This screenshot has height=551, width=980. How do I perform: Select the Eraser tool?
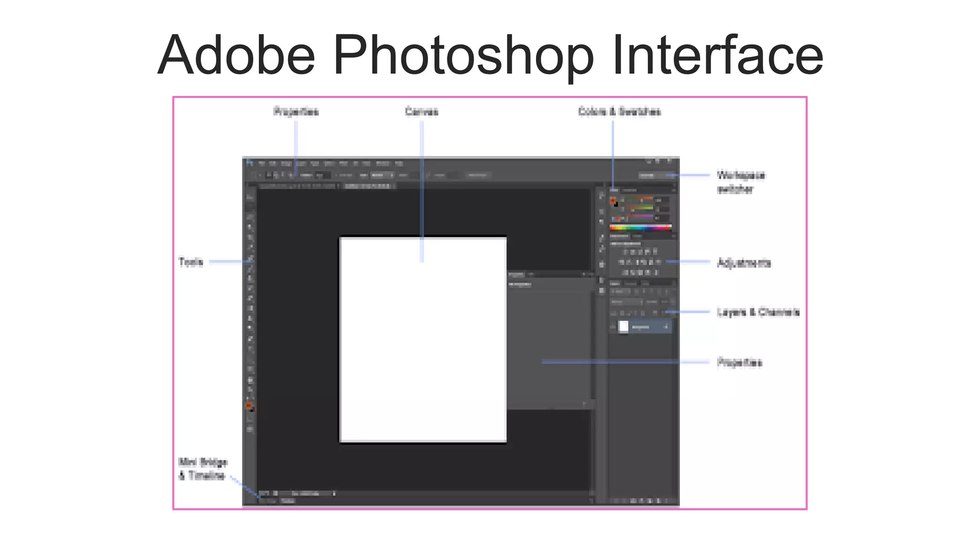tap(250, 298)
